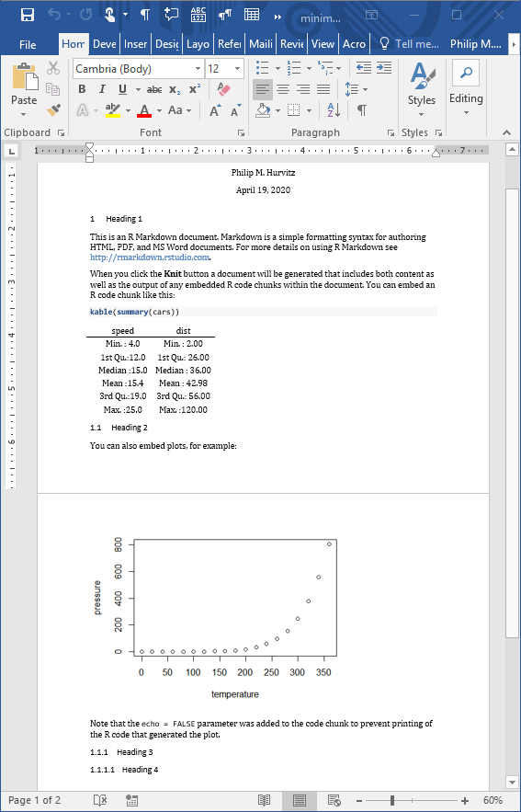Open the Editing button group
The height and width of the screenshot is (812, 521).
click(466, 88)
